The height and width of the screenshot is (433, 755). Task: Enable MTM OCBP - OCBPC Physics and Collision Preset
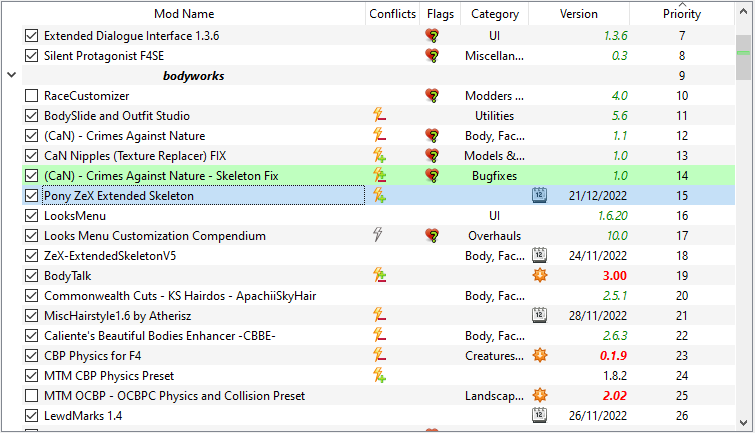click(x=31, y=395)
